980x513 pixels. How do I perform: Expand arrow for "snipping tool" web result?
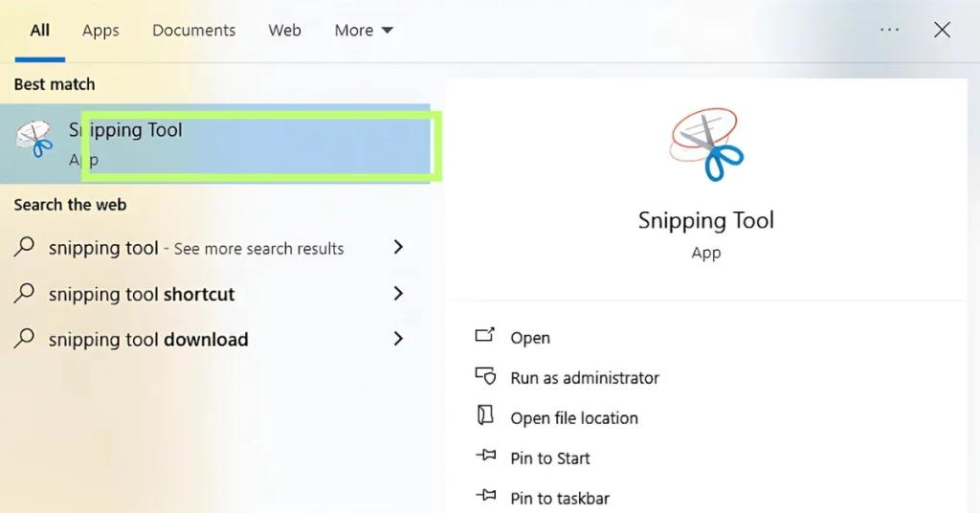coord(398,247)
